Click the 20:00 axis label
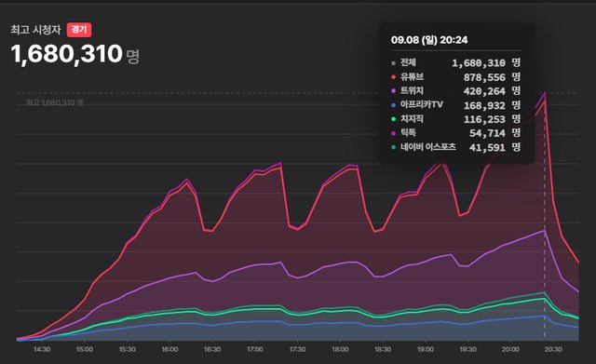The height and width of the screenshot is (364, 596). (x=510, y=349)
